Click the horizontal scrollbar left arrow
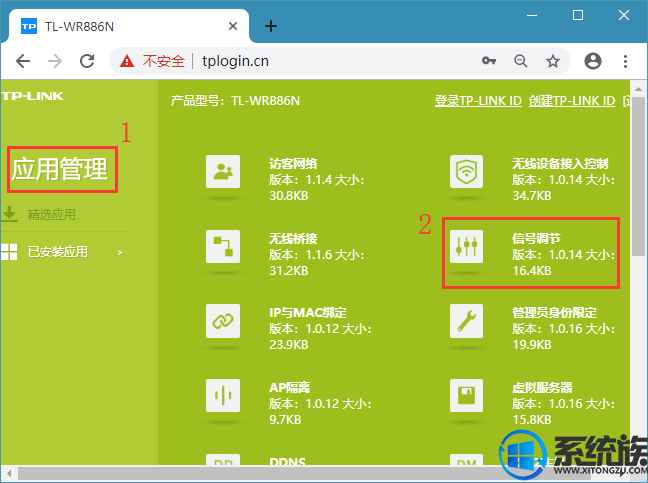 [9, 473]
